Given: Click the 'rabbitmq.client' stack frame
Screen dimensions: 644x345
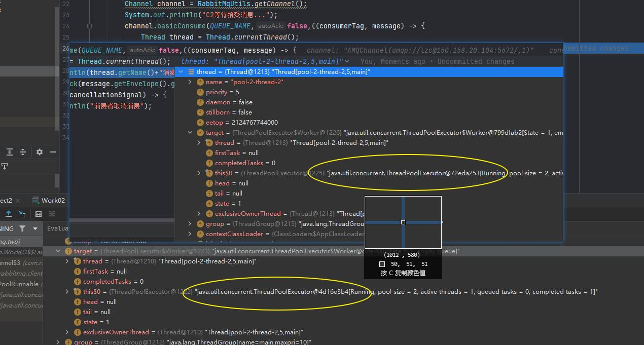Looking at the screenshot, I should point(21,274).
